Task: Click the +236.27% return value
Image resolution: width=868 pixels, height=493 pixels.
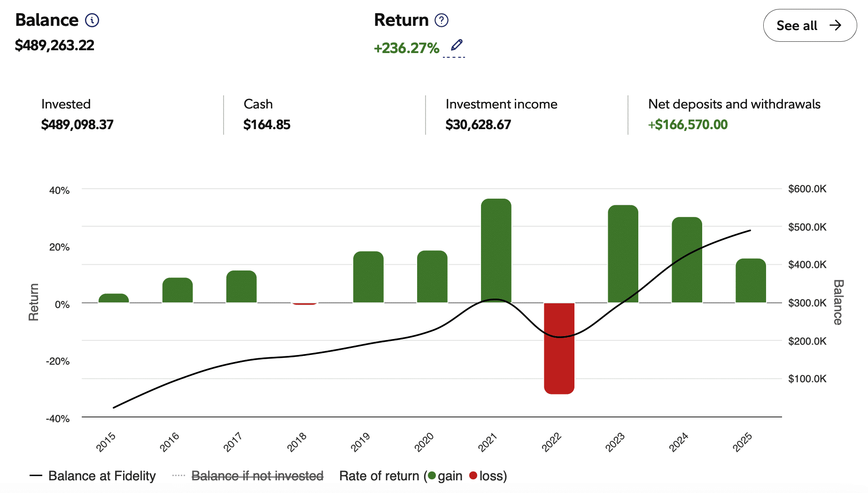Action: tap(406, 47)
